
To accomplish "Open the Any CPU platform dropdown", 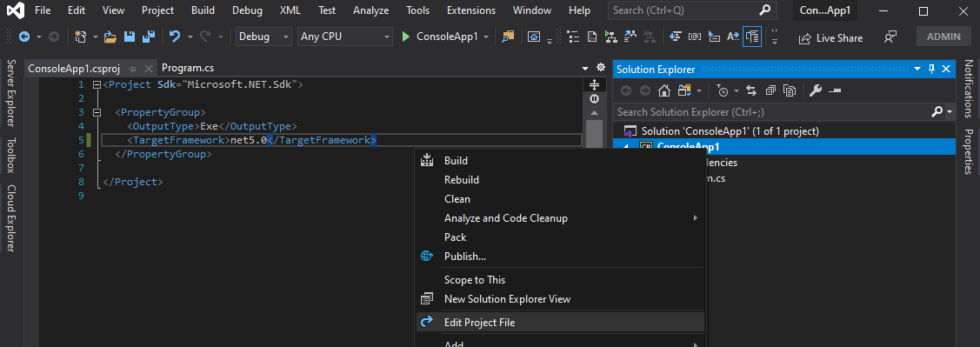I will (x=345, y=37).
